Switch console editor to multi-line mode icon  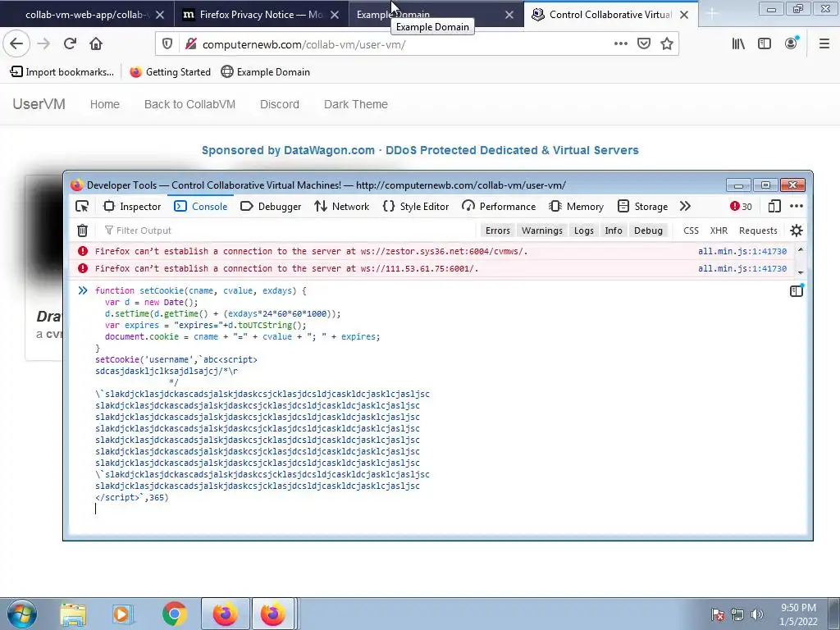tap(797, 291)
